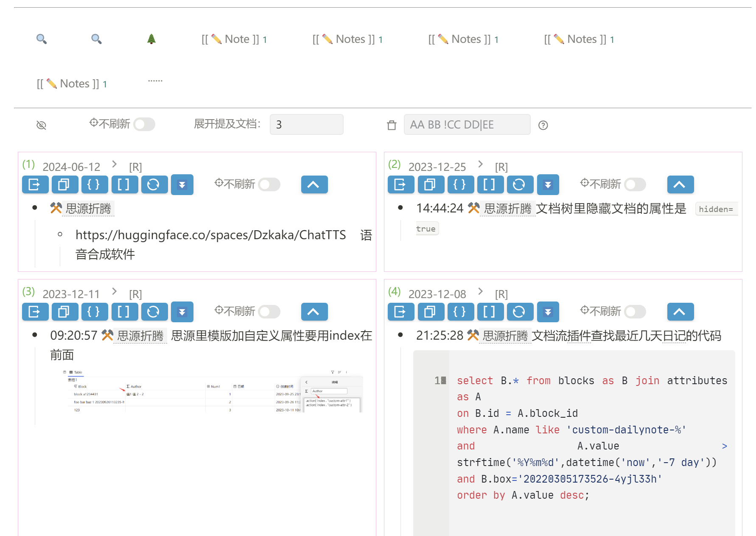Expand breadcrumb arrow next to 2023-12-08
Screen dimensions: 756x536
[480, 291]
